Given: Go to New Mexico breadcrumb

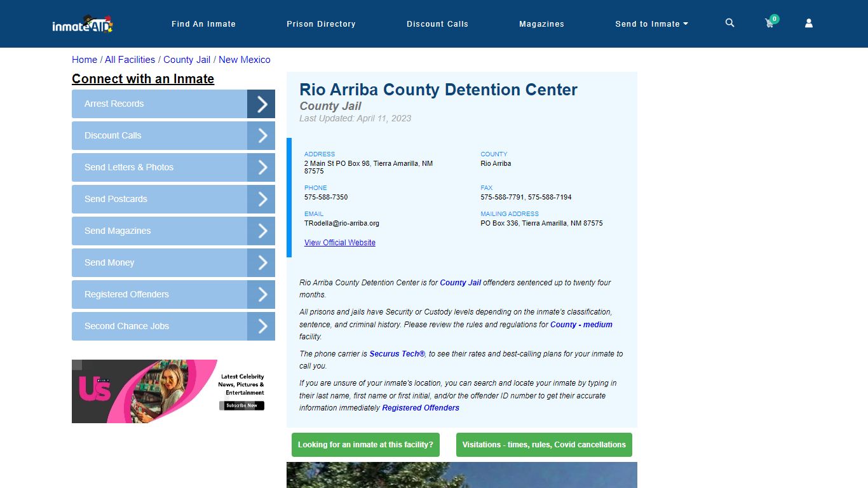Looking at the screenshot, I should pos(245,60).
